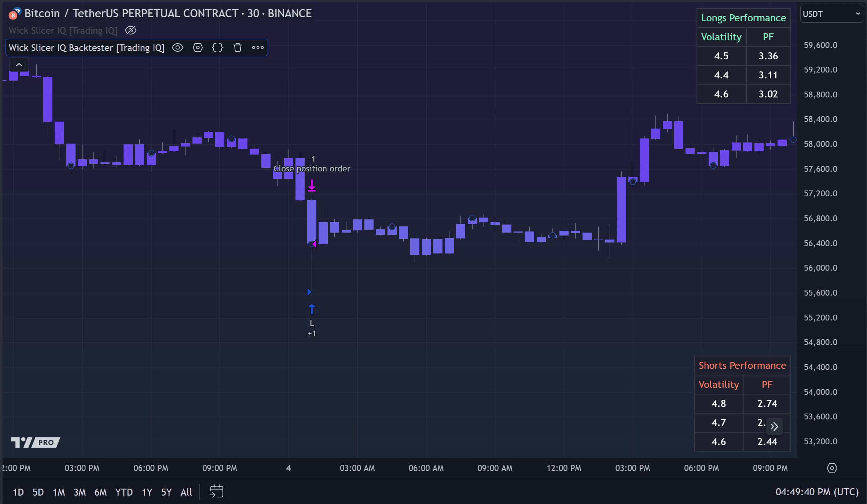Click the TradingView PRO logo
Image resolution: width=867 pixels, height=504 pixels.
click(x=36, y=442)
